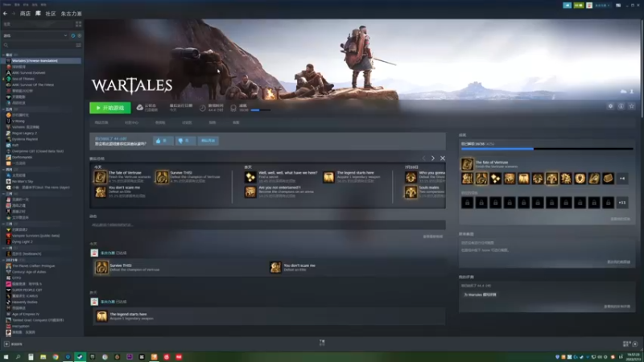Choose thumbs down not recommend button
This screenshot has width=644, height=362.
click(185, 141)
